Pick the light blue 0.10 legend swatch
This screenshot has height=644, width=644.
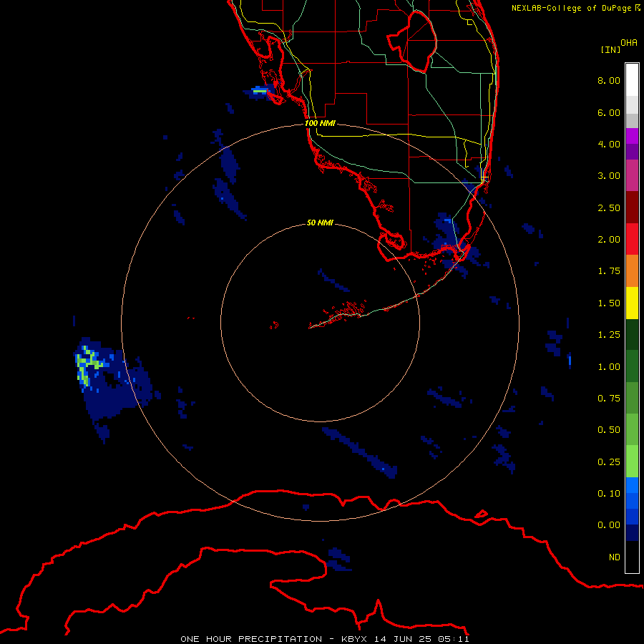click(632, 485)
